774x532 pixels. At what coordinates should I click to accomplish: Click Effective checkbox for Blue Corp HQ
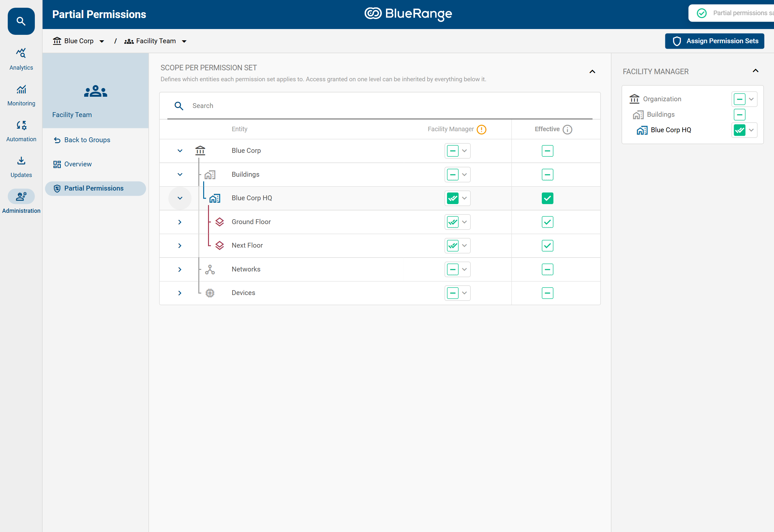coord(547,198)
